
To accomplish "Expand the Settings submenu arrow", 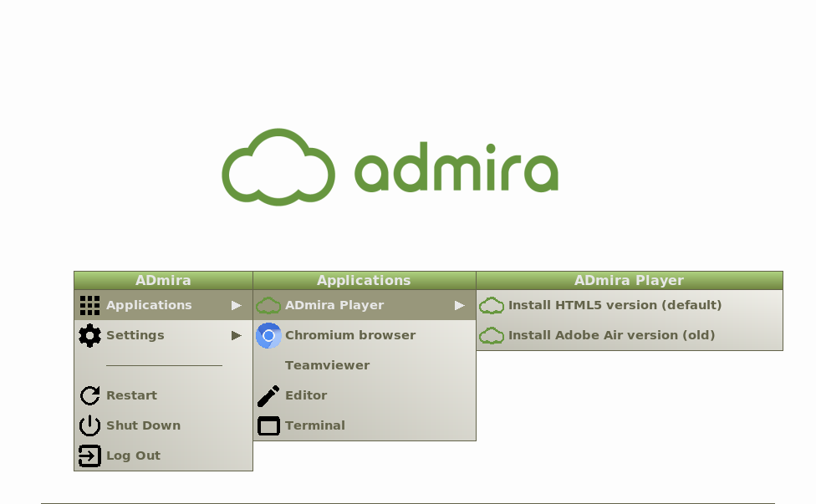I will (x=237, y=335).
